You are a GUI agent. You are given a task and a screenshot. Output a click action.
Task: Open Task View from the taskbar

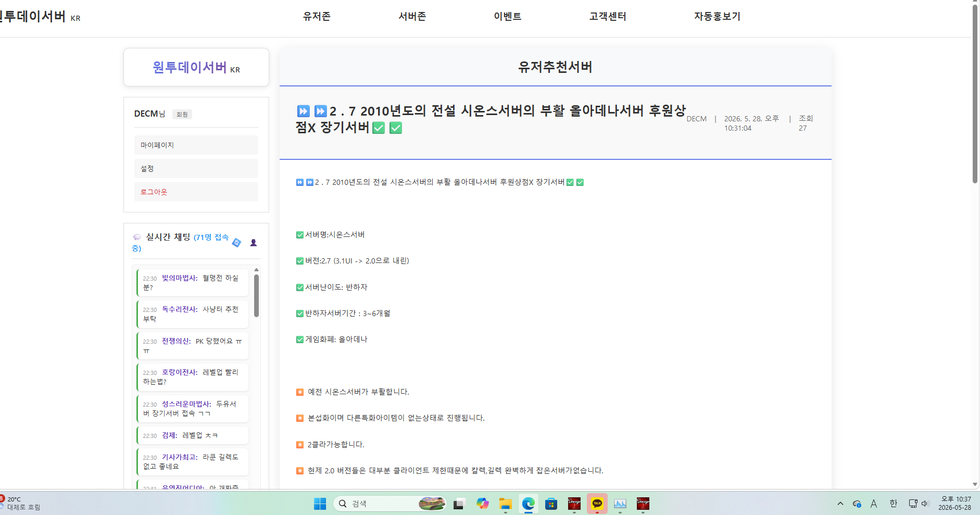[459, 504]
